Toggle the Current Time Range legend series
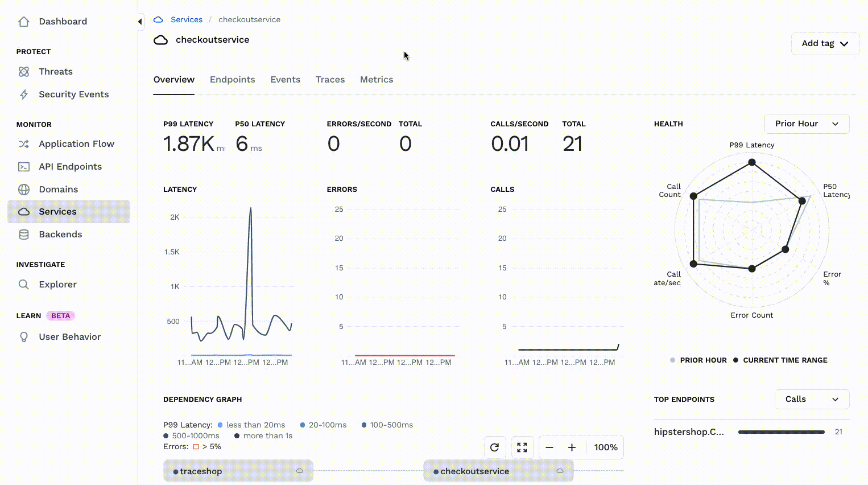This screenshot has width=868, height=485. tap(780, 360)
